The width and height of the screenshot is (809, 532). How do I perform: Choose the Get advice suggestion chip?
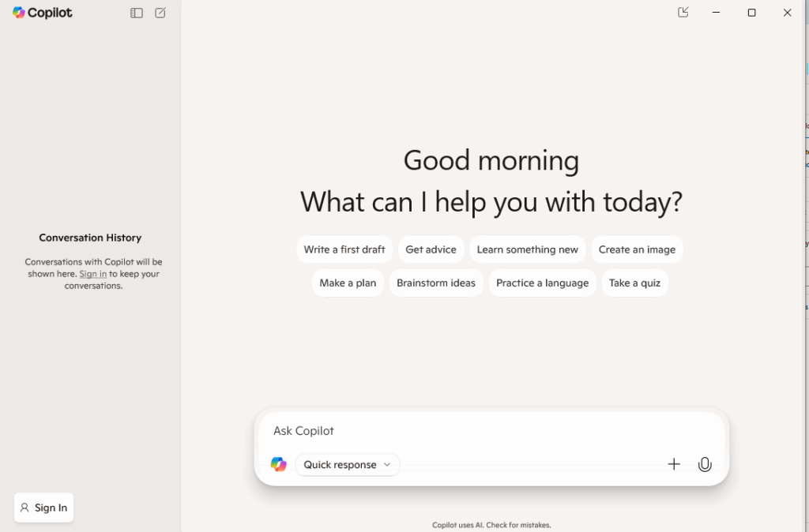click(431, 249)
